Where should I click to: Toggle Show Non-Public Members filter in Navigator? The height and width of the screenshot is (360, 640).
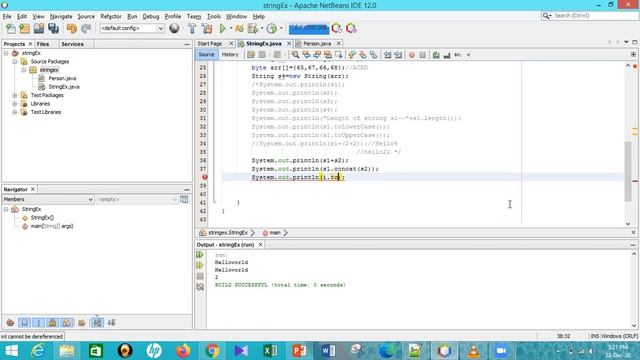[x=52, y=323]
